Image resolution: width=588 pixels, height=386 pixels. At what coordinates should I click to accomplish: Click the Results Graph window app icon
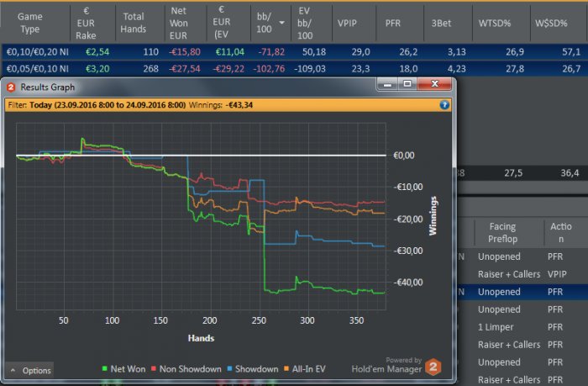point(11,87)
